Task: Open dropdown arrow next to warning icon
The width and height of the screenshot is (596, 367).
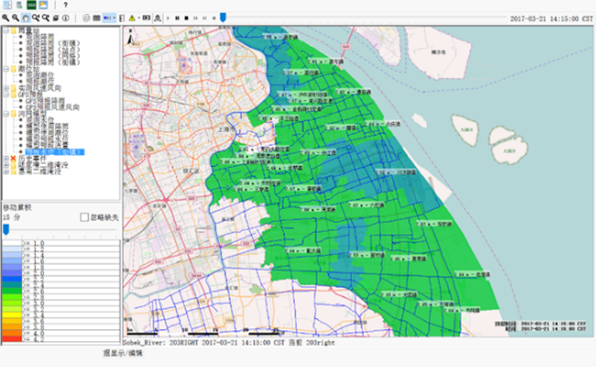Action: (x=139, y=18)
